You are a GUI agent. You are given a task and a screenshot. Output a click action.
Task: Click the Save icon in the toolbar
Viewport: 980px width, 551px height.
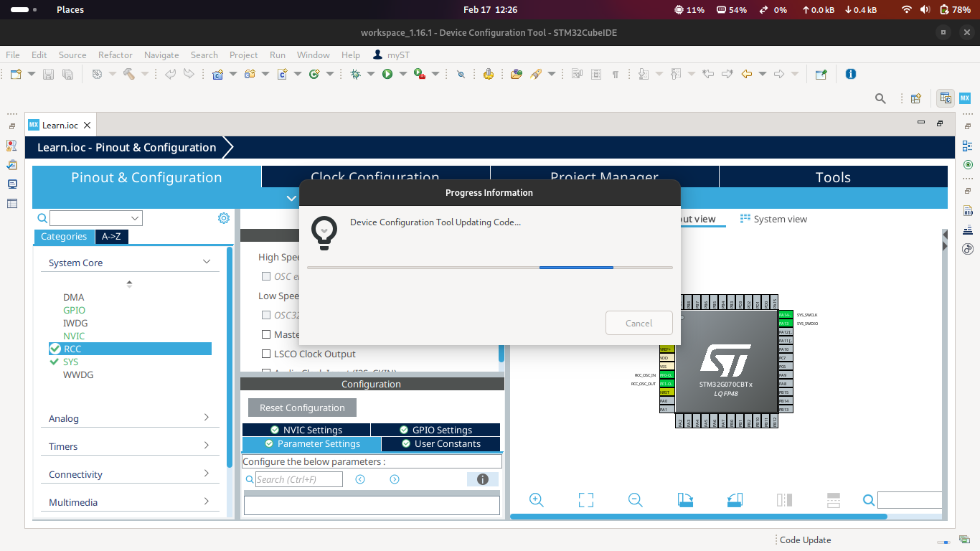[47, 74]
